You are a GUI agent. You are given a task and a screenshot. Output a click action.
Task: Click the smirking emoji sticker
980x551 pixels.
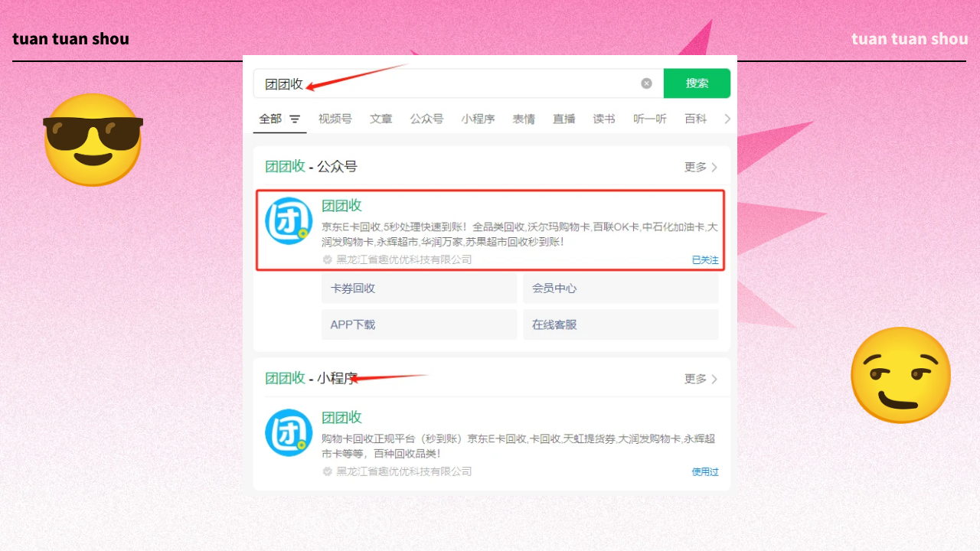[x=900, y=375]
